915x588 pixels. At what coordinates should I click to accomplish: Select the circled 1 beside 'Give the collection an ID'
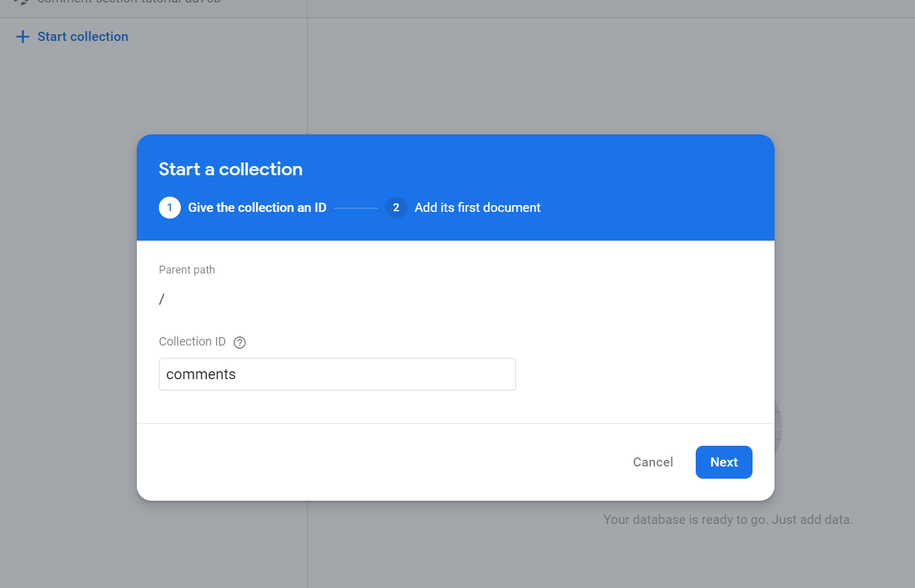pos(170,208)
